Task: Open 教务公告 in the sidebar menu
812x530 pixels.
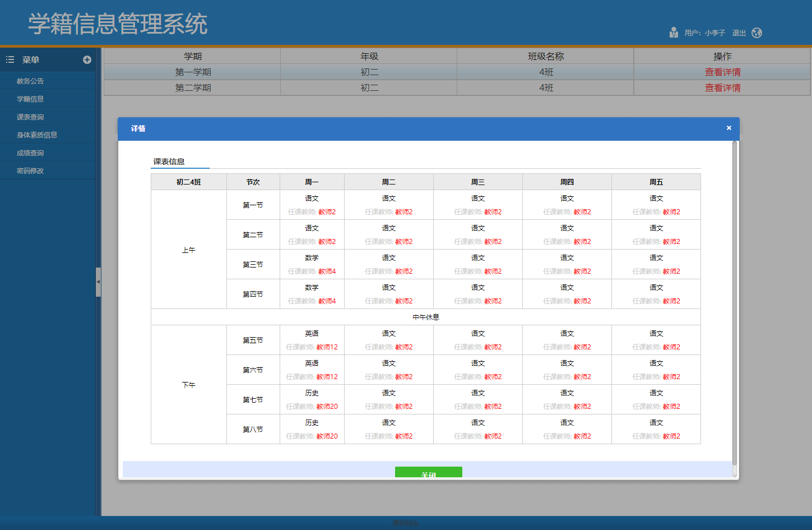Action: [30, 81]
